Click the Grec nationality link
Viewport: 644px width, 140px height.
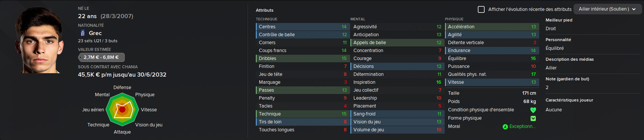click(x=95, y=33)
